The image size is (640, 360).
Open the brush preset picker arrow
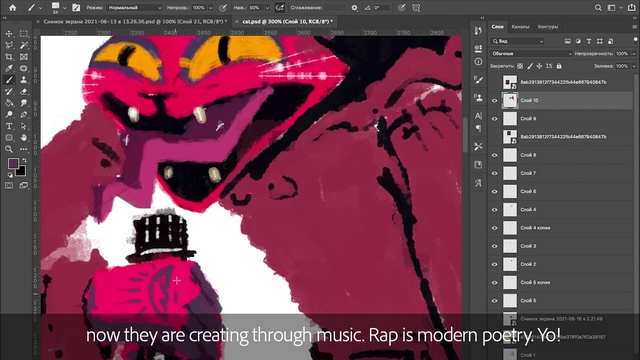click(64, 8)
